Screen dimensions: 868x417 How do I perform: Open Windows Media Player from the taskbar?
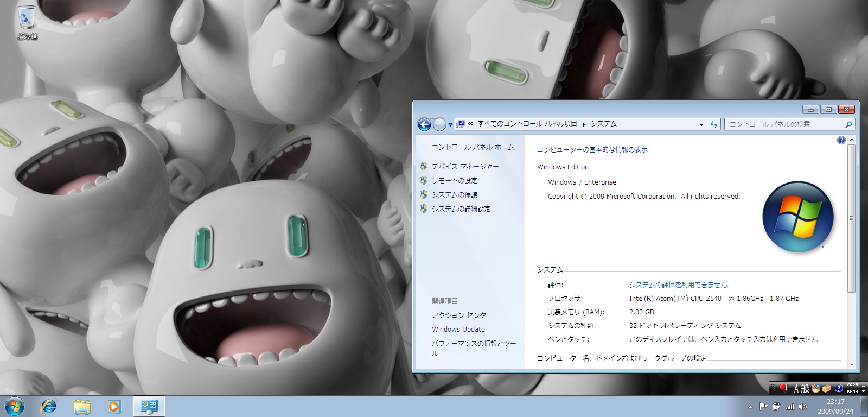pos(114,406)
